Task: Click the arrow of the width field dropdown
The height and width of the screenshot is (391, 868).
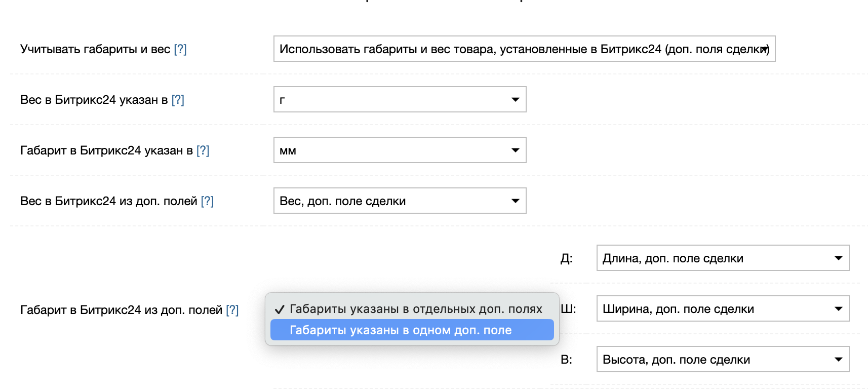Action: tap(838, 309)
